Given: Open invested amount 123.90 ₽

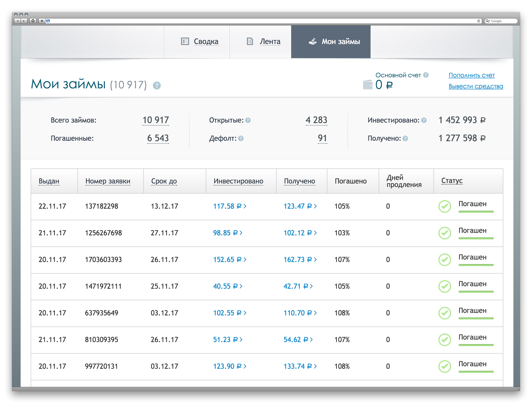Looking at the screenshot, I should pos(230,366).
